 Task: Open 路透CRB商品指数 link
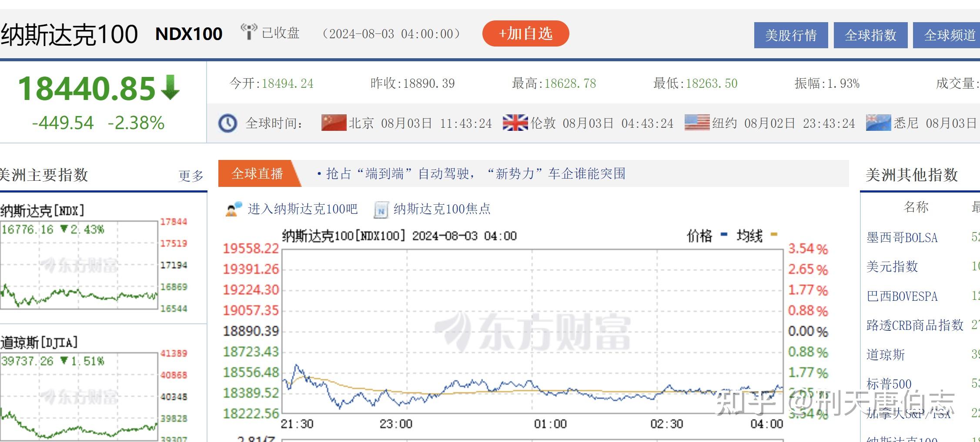tap(915, 325)
